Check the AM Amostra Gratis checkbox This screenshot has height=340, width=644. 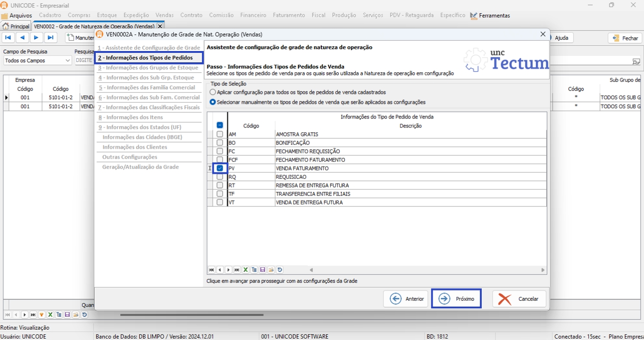(220, 134)
